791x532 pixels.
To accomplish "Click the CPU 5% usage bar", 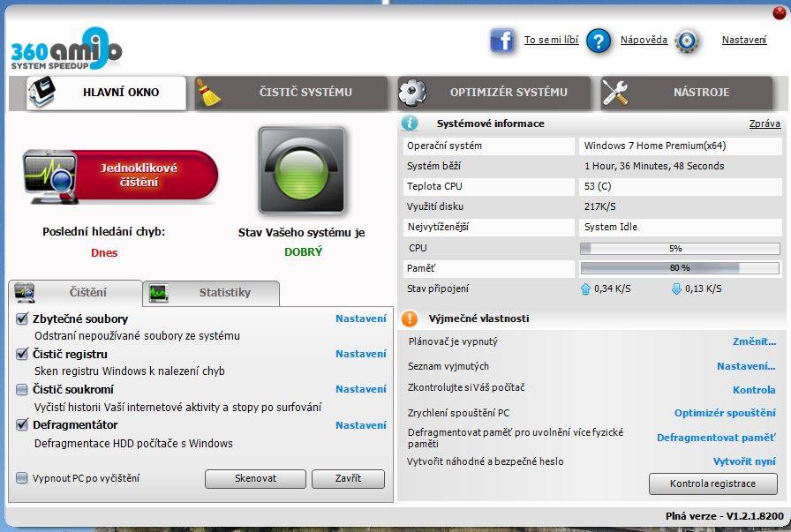I will 680,248.
